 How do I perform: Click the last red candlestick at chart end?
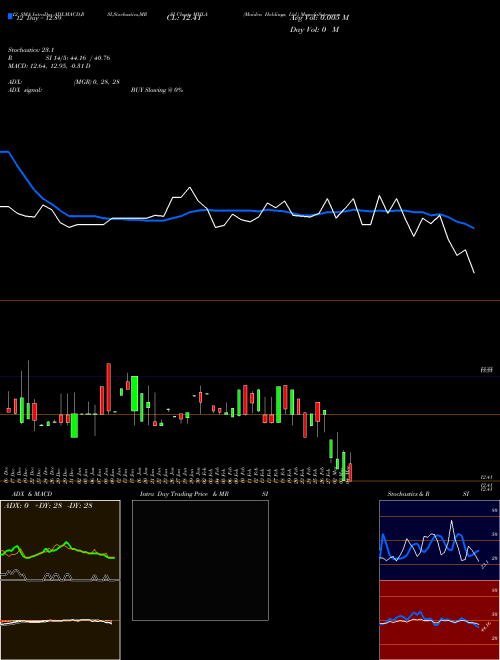350,472
